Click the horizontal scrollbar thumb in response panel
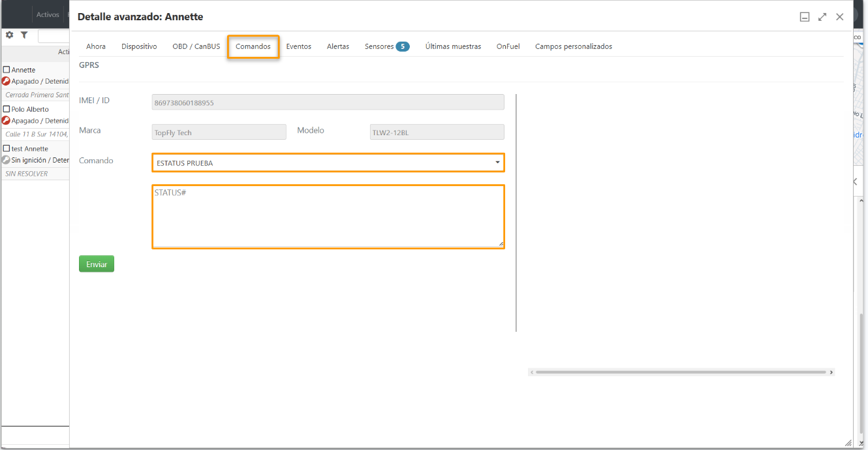This screenshot has height=450, width=868. pos(681,372)
